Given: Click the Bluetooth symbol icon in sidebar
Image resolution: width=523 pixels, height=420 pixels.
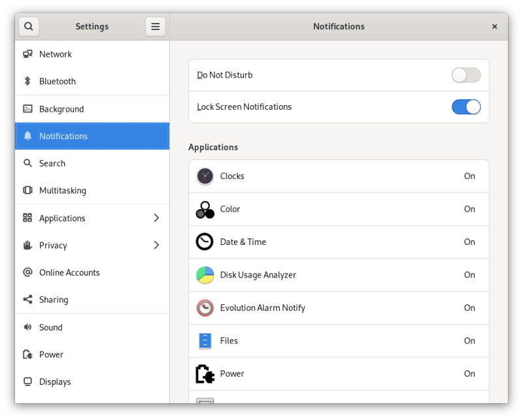Looking at the screenshot, I should [x=27, y=82].
